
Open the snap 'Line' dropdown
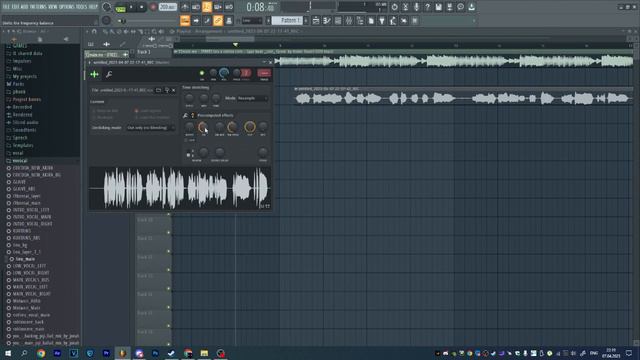pos(251,20)
